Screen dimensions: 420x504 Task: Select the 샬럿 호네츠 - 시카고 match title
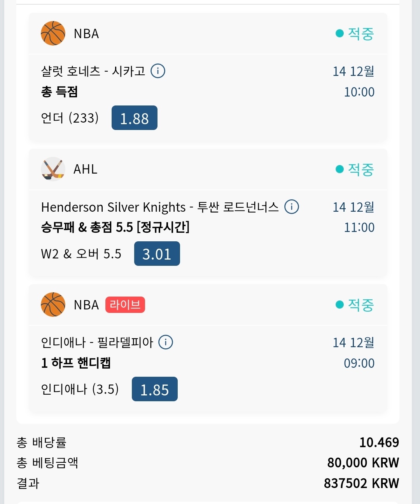tap(93, 71)
